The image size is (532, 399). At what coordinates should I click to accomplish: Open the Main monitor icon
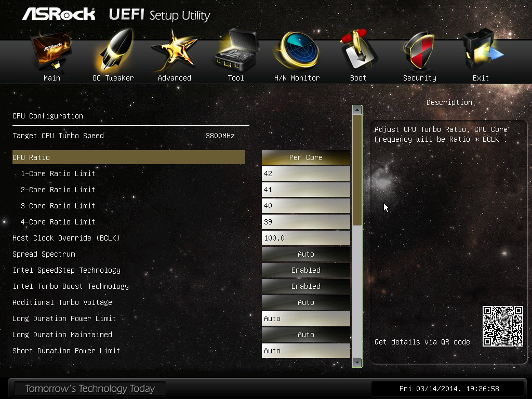(51, 51)
